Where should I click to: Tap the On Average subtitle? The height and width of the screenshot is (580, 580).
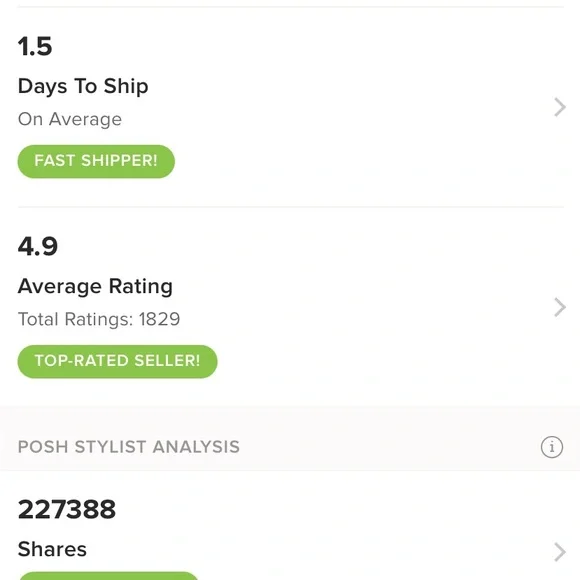[x=70, y=119]
